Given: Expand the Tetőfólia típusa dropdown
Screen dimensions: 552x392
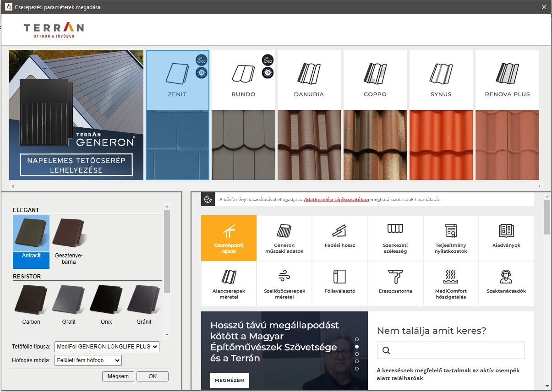Looking at the screenshot, I should pyautogui.click(x=107, y=347).
